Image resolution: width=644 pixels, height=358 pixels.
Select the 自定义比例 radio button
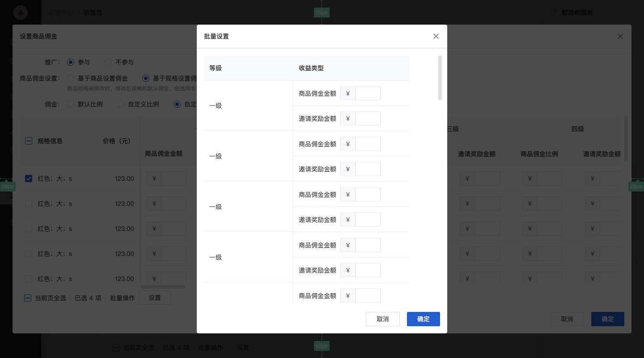pos(121,104)
